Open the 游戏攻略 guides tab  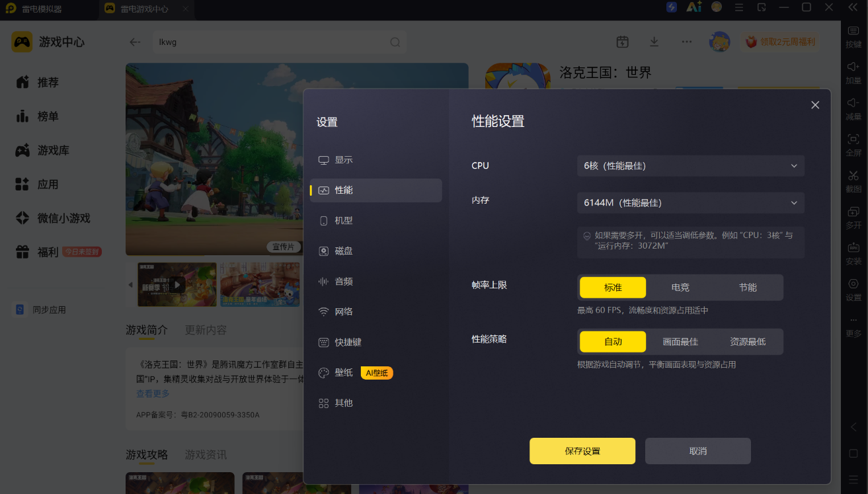coord(147,455)
